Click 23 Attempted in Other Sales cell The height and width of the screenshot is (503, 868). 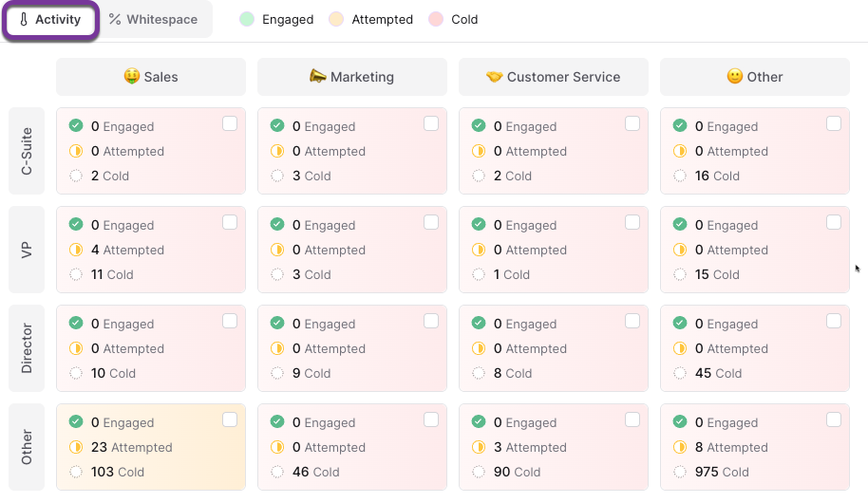(x=132, y=447)
